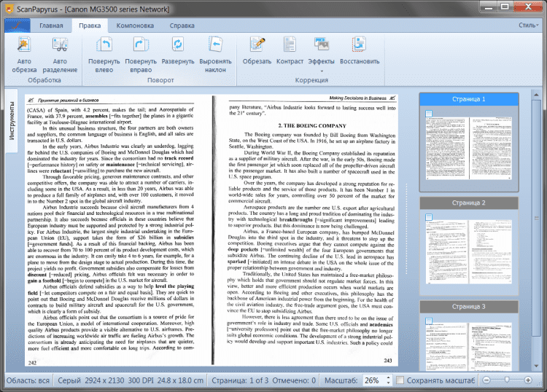Image resolution: width=547 pixels, height=392 pixels.
Task: Click the Отмечено: 0 status text
Action: (294, 380)
